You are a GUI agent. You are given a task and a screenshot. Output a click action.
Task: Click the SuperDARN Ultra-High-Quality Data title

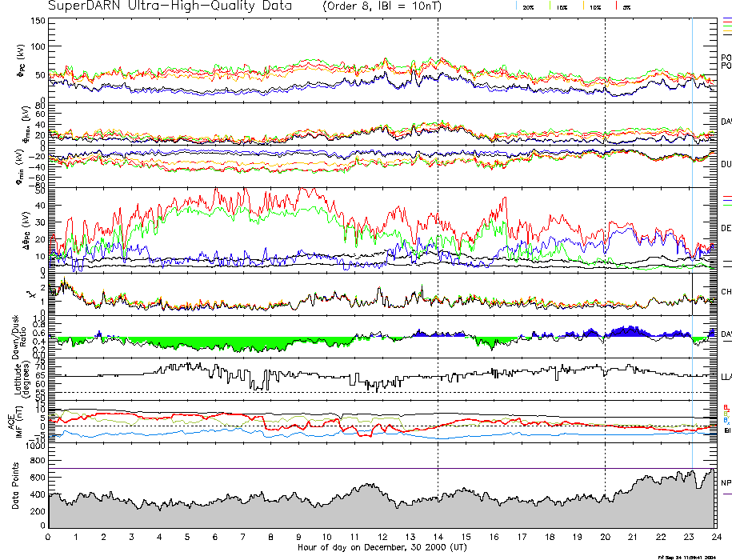(174, 6)
